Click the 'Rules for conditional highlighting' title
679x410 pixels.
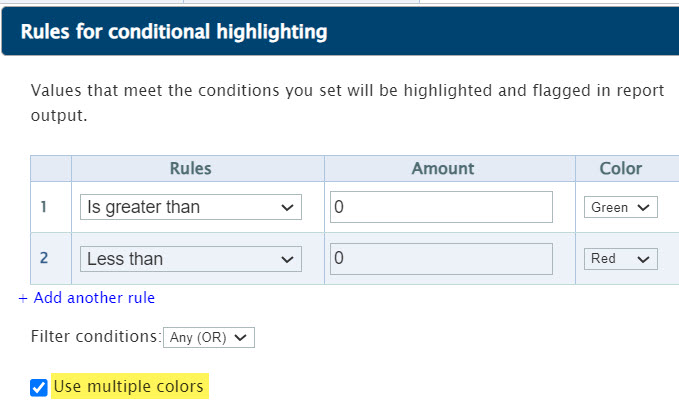(x=174, y=32)
